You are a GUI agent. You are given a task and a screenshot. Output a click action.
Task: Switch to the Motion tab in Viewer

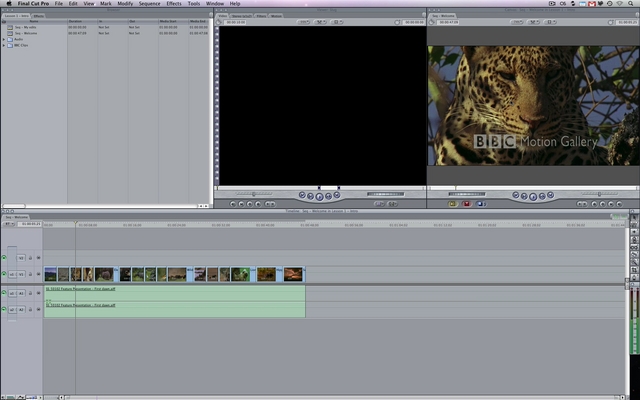point(276,16)
